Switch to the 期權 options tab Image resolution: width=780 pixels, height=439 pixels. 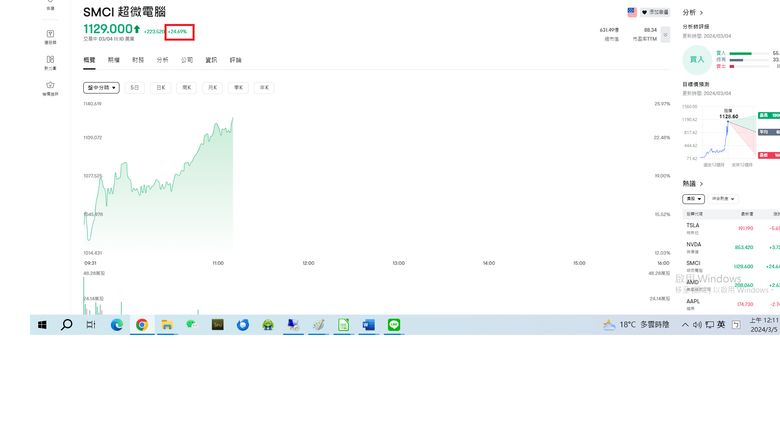tap(113, 60)
